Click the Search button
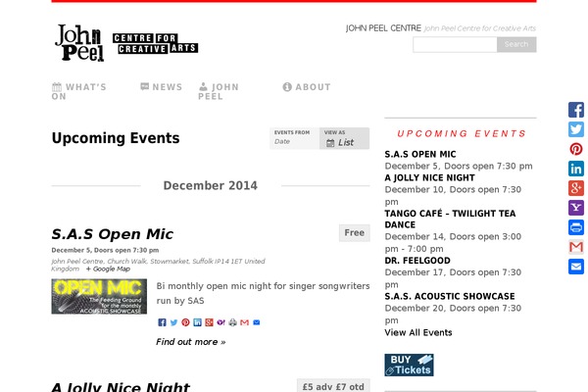 [516, 45]
